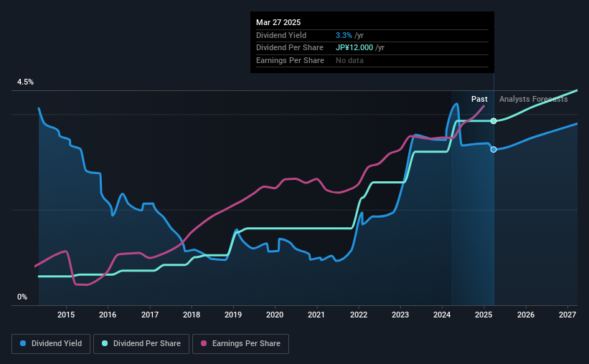
Task: Click the 2015 x-axis label
Action: (x=66, y=315)
